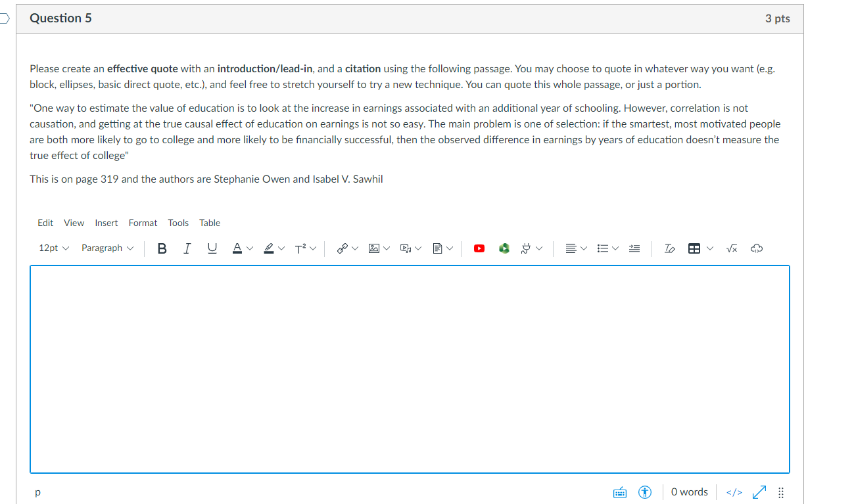854x504 pixels.
Task: Insert a math equation with the square-root icon
Action: (731, 248)
